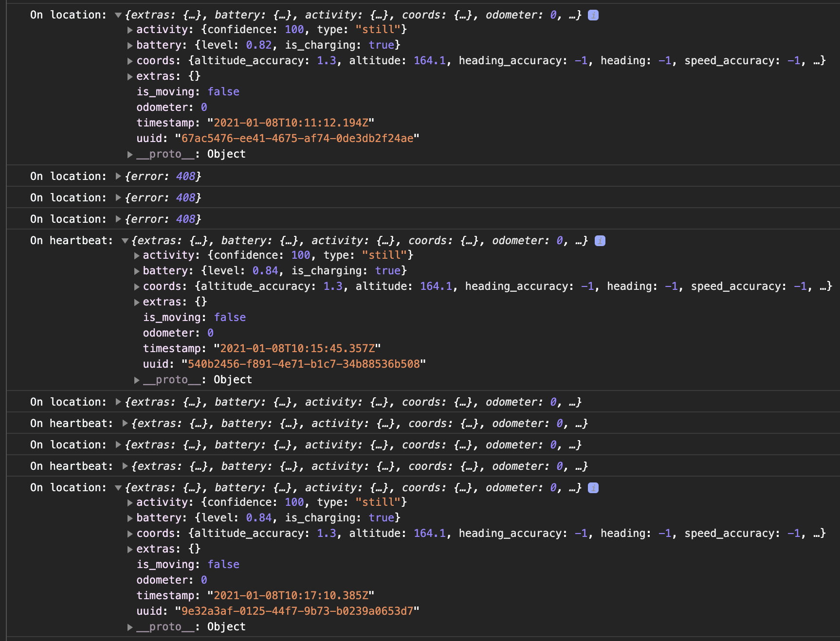840x641 pixels.
Task: Click info icon beside the 10:17:10 location object
Action: (x=593, y=488)
